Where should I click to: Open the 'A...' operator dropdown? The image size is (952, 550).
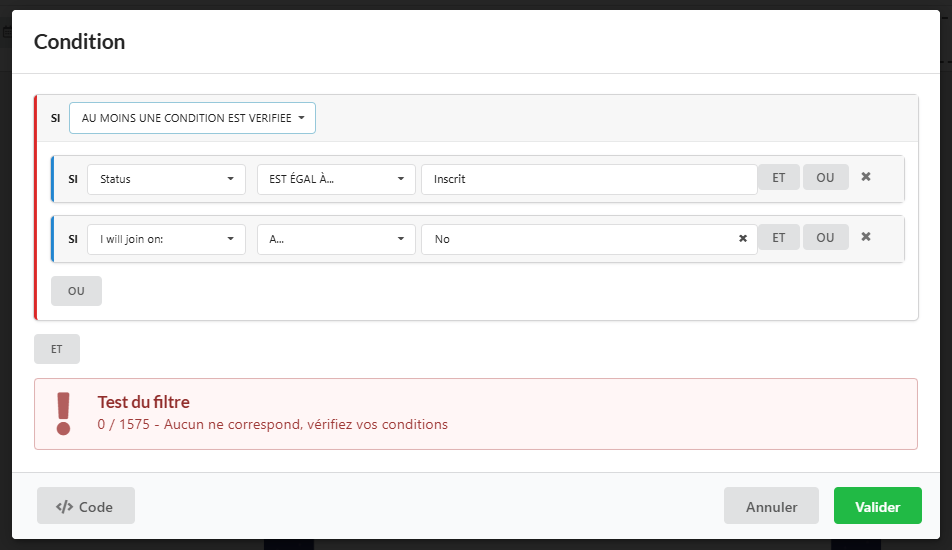335,239
